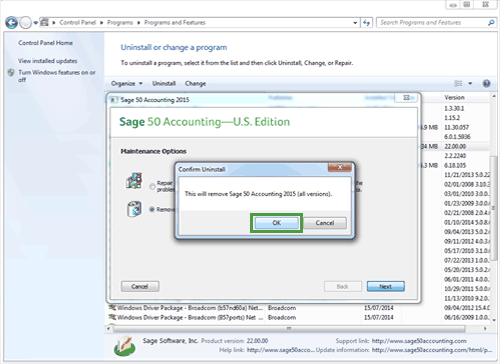500x364 pixels.
Task: Refresh the Programs and Features view
Action: tap(367, 23)
